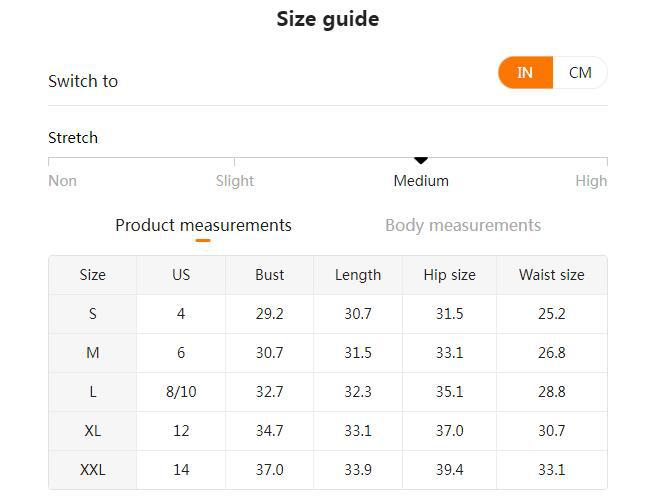The height and width of the screenshot is (497, 650).
Task: Select the XL size row
Action: coord(92,431)
